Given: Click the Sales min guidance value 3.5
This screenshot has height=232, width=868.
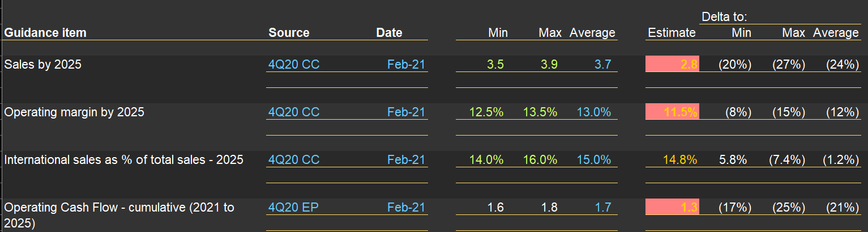Looking at the screenshot, I should click(x=495, y=65).
